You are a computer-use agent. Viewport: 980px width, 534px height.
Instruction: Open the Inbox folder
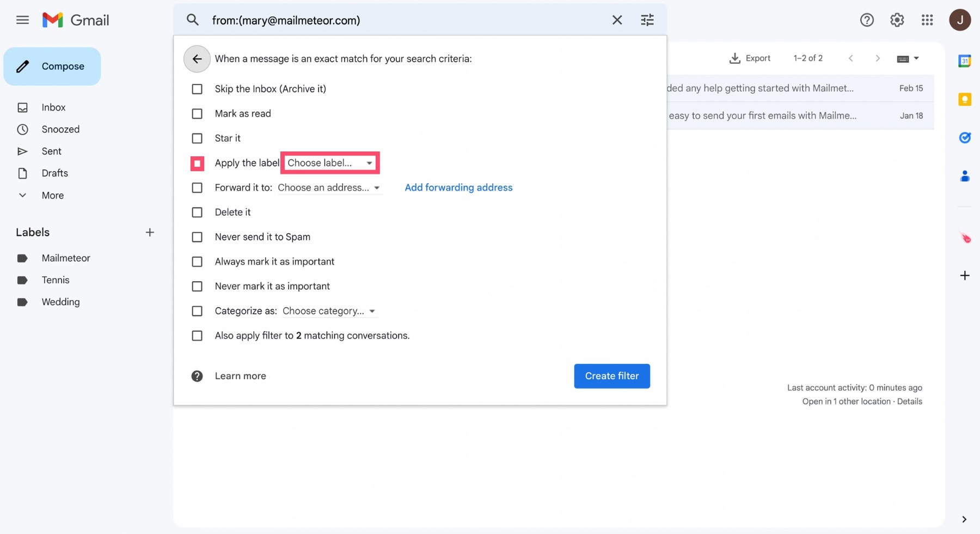[x=53, y=107]
